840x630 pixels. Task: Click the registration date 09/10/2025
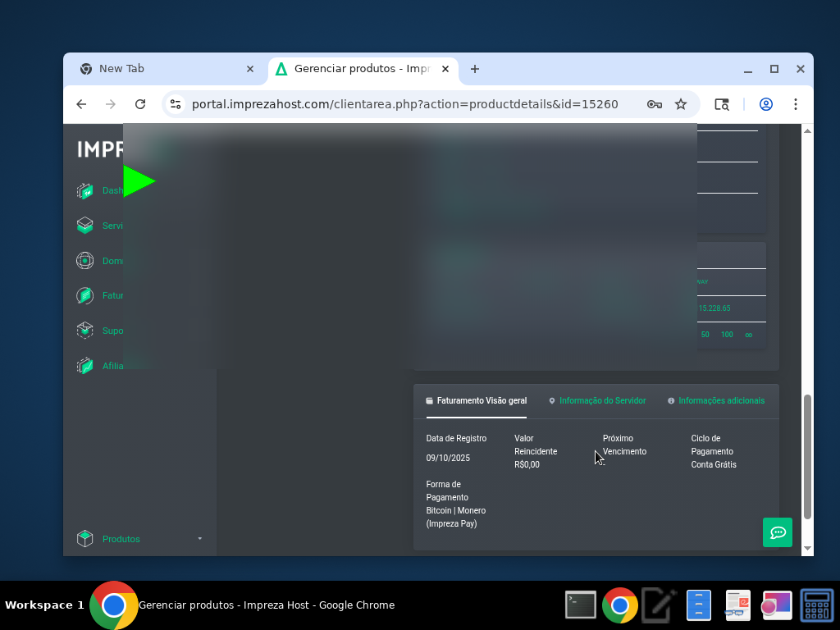coord(448,458)
